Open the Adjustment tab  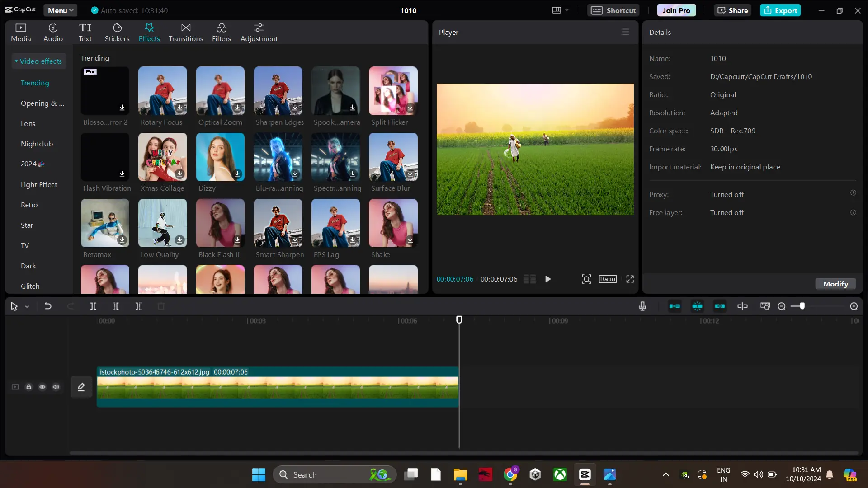[x=259, y=33]
